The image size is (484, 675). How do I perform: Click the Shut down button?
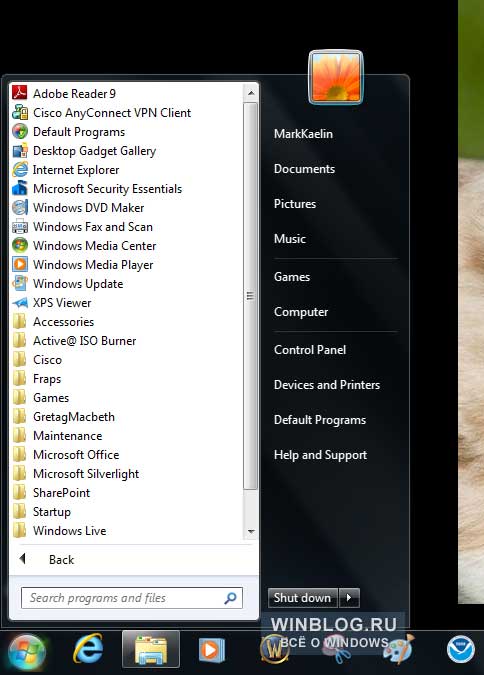(302, 598)
